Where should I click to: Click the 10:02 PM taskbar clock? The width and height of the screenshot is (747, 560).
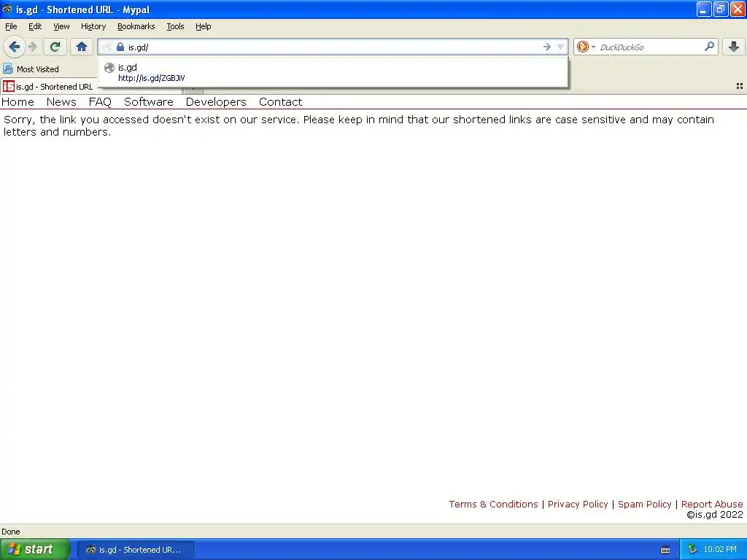720,550
